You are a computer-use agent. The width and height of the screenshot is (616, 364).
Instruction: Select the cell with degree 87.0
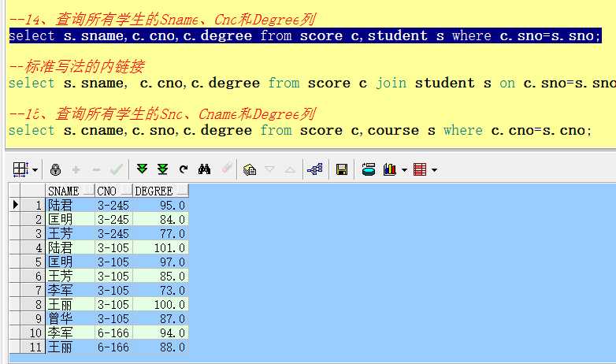pos(161,318)
